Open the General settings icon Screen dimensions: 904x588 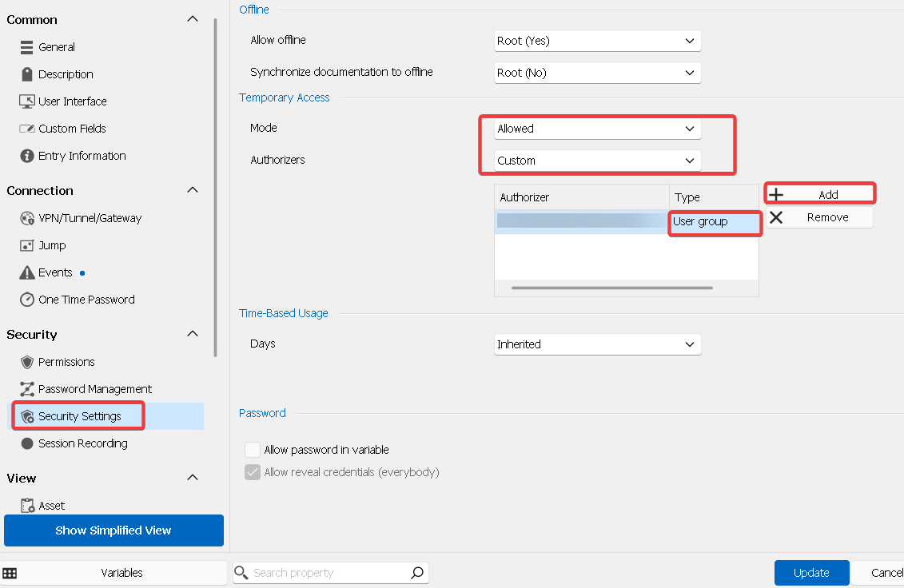[x=26, y=47]
